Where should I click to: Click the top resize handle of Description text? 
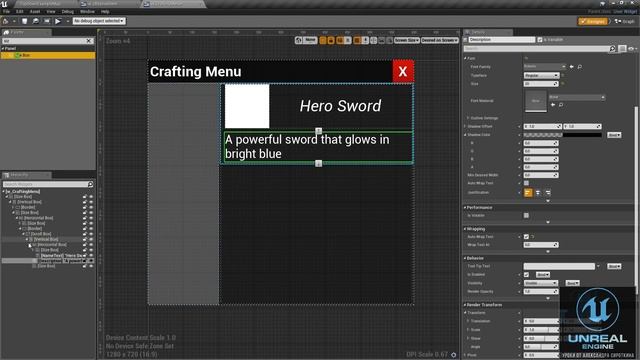point(318,131)
